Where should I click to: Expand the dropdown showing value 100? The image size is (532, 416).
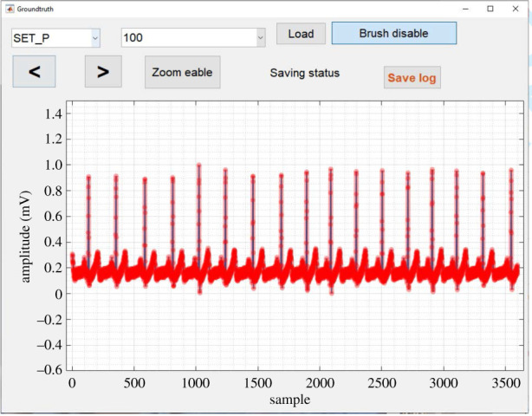click(x=193, y=38)
